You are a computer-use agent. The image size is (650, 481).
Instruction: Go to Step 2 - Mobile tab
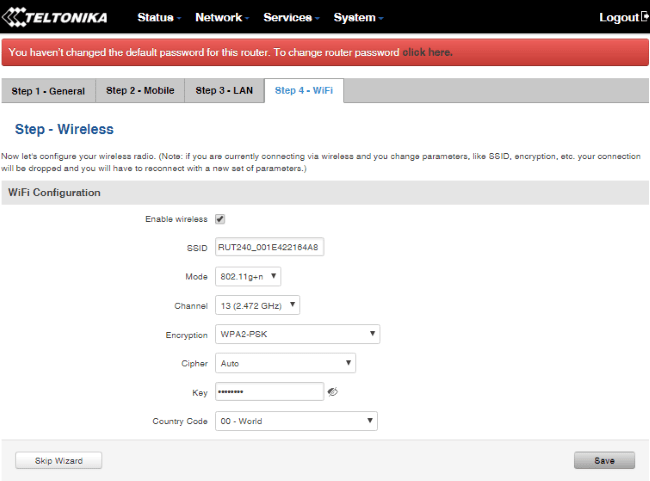(140, 91)
